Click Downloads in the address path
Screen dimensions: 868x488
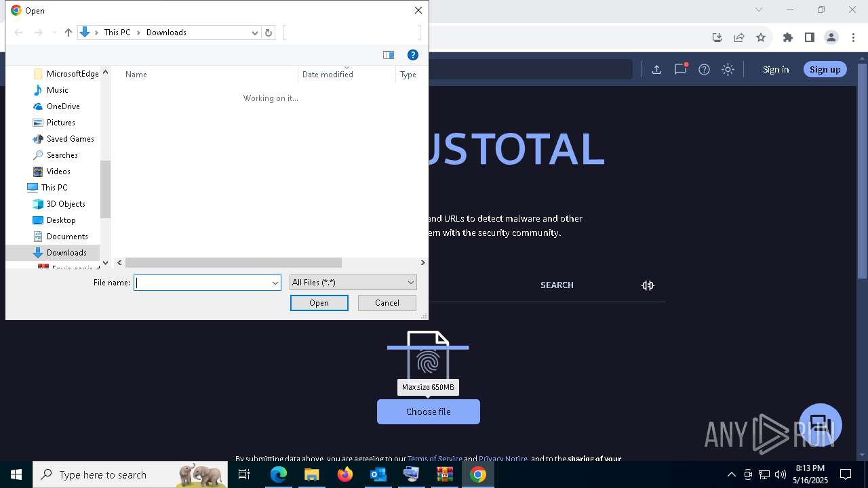click(166, 33)
